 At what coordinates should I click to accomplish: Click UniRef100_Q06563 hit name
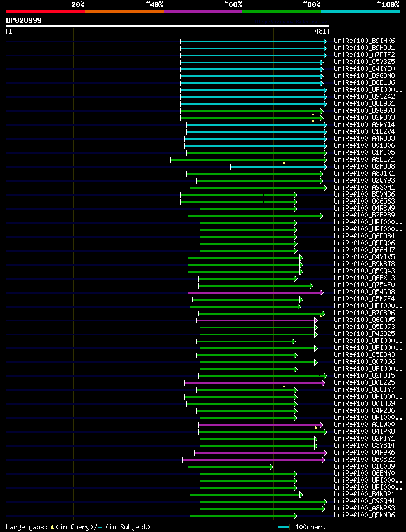click(x=364, y=202)
